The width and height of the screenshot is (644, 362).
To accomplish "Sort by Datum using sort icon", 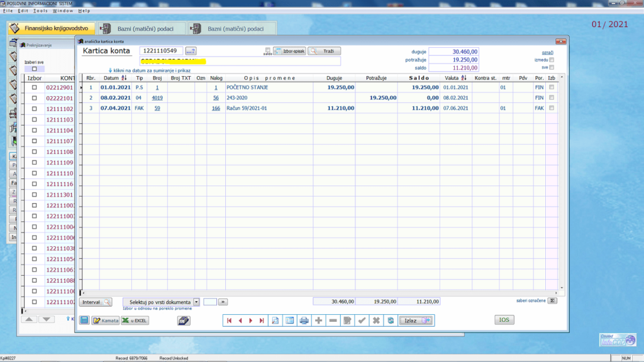I will pos(124,78).
